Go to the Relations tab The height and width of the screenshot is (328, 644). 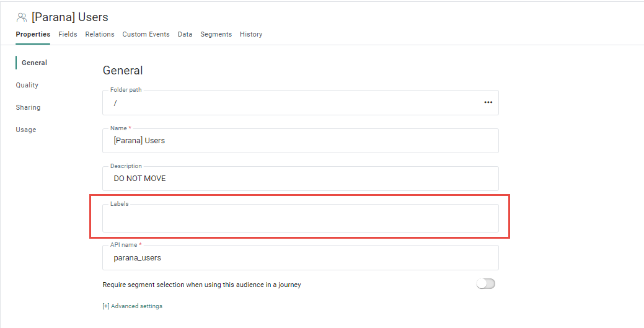click(100, 35)
